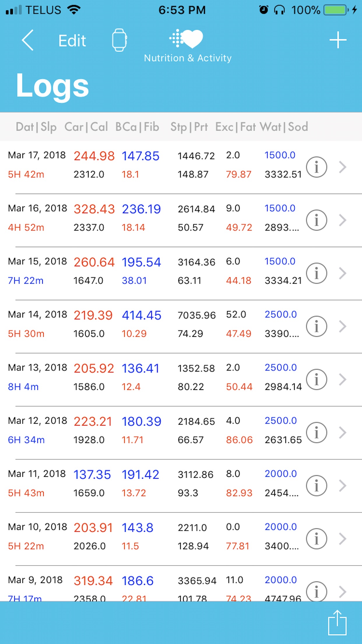This screenshot has width=362, height=644.
Task: Tap info button on Mar 12, 2018 row
Action: [x=316, y=433]
